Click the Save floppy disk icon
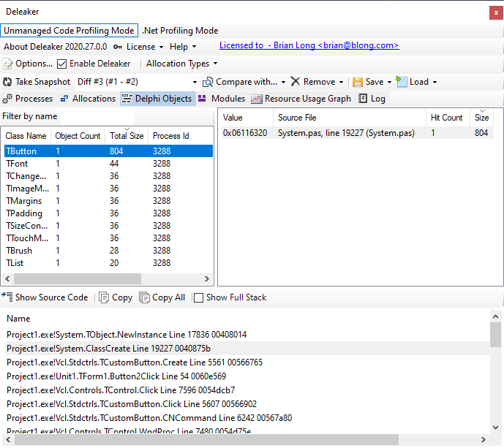 point(358,82)
